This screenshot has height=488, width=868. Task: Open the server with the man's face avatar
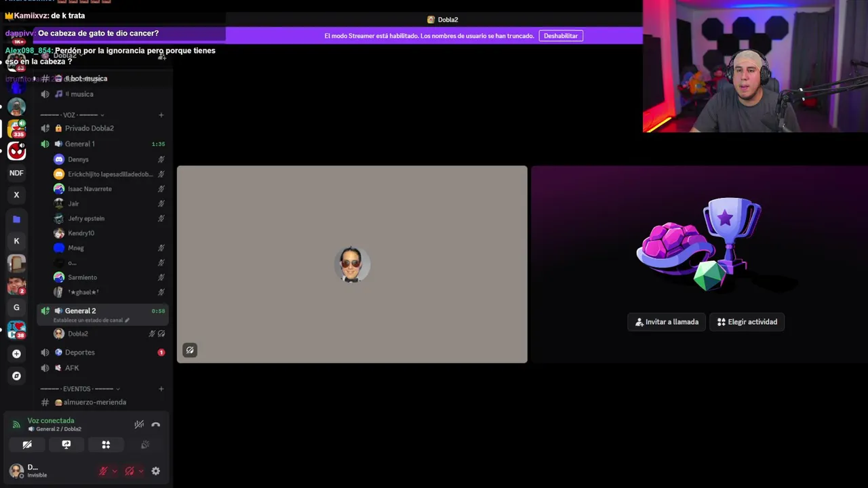click(16, 285)
